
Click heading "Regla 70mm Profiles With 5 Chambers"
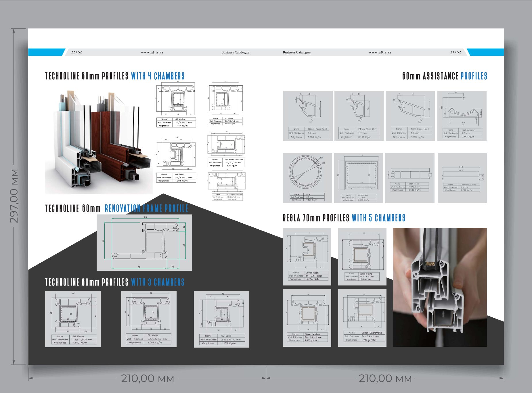pos(344,218)
